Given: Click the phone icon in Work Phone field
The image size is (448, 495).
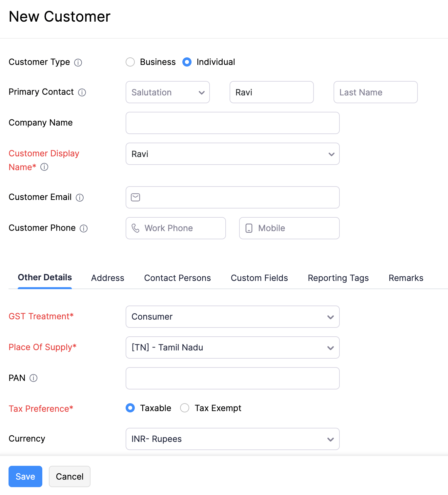Looking at the screenshot, I should pyautogui.click(x=136, y=228).
